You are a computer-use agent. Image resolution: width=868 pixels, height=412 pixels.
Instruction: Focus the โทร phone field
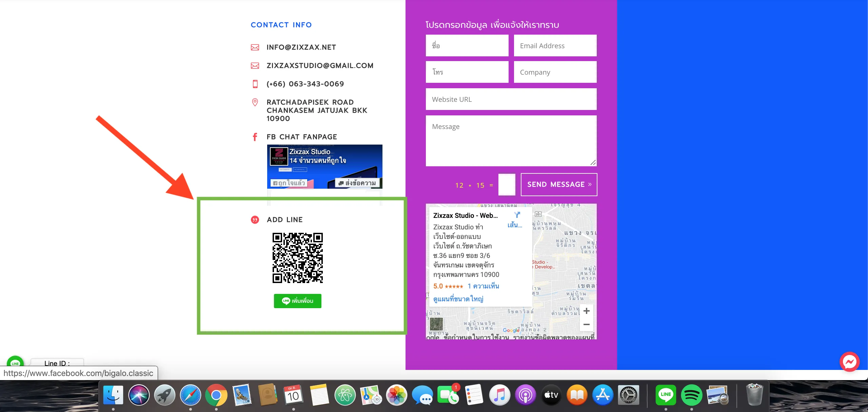[467, 72]
